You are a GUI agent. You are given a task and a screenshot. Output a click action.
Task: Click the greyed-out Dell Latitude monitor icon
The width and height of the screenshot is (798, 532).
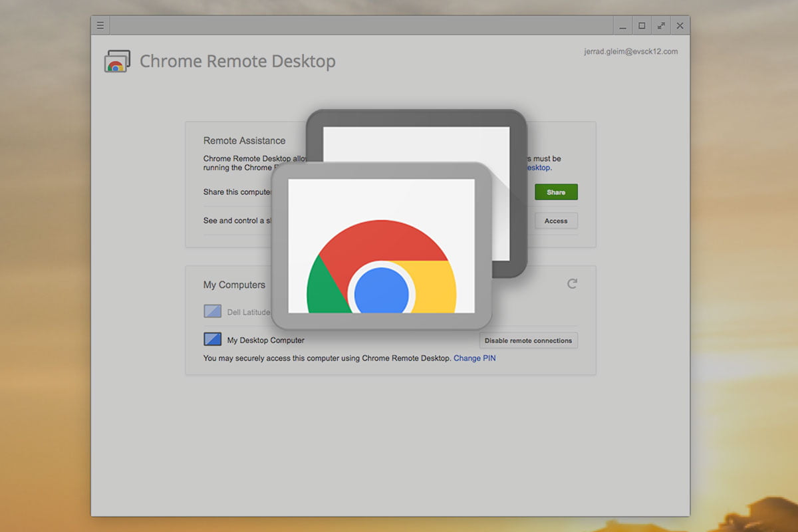[212, 311]
